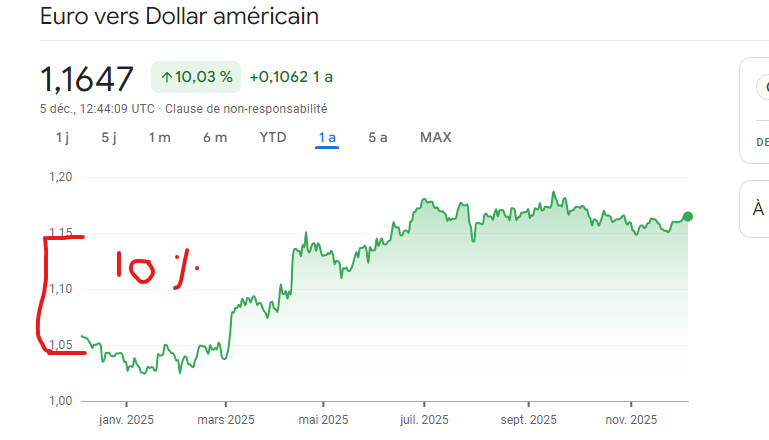Click the green up-arrow in the percentage badge
This screenshot has height=440, width=769.
166,77
